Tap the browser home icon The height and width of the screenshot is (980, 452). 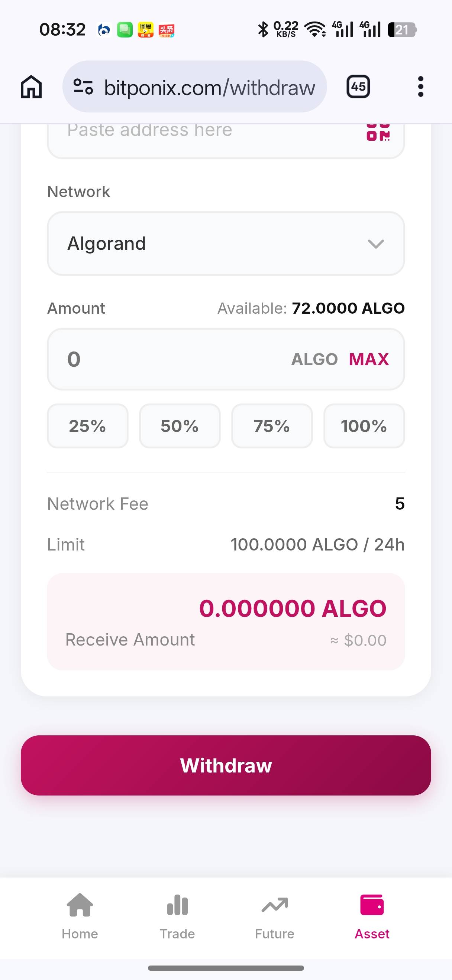click(x=31, y=87)
